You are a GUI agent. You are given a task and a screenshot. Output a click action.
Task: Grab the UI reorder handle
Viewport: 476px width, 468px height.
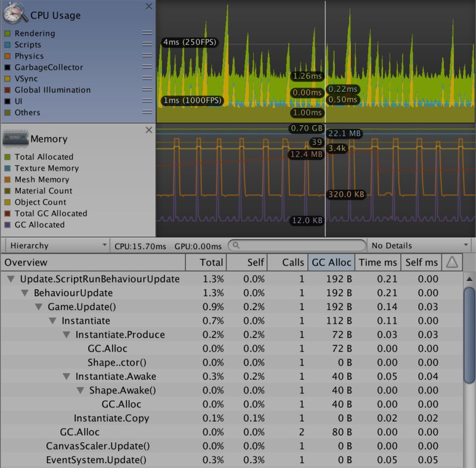click(147, 101)
